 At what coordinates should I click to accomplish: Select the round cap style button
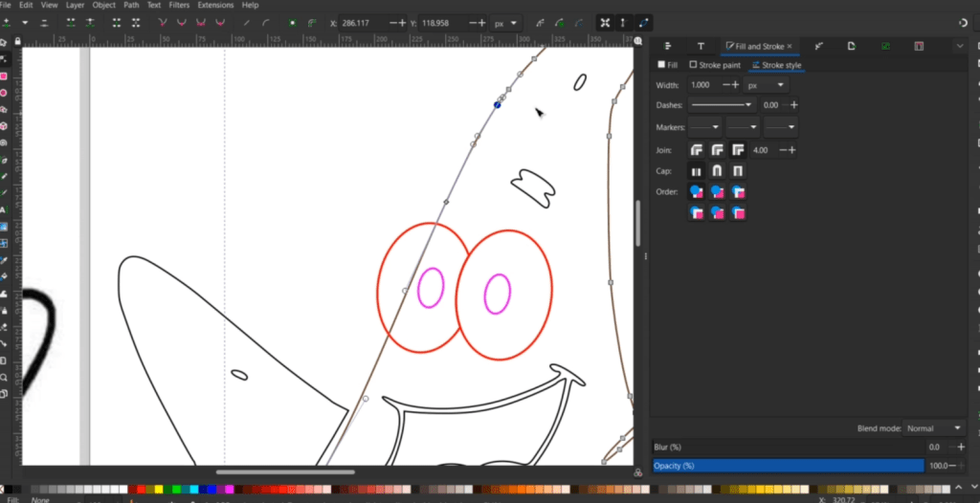[717, 171]
